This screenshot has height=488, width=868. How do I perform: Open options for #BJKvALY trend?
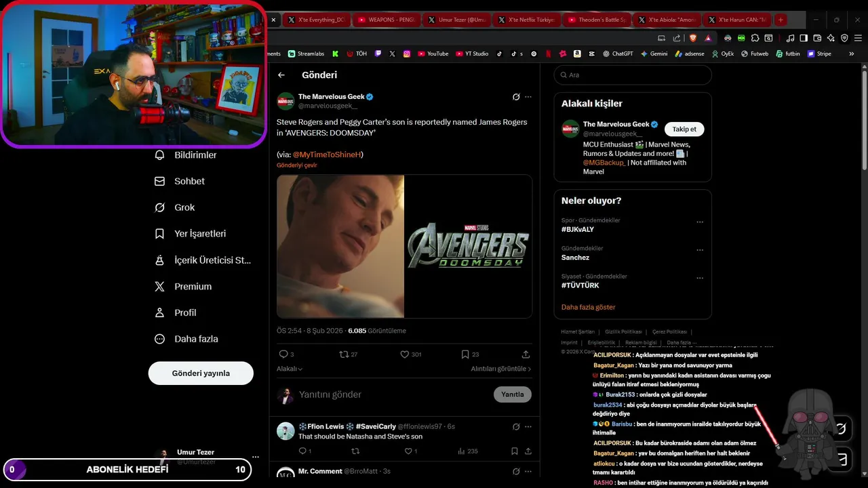click(x=700, y=222)
